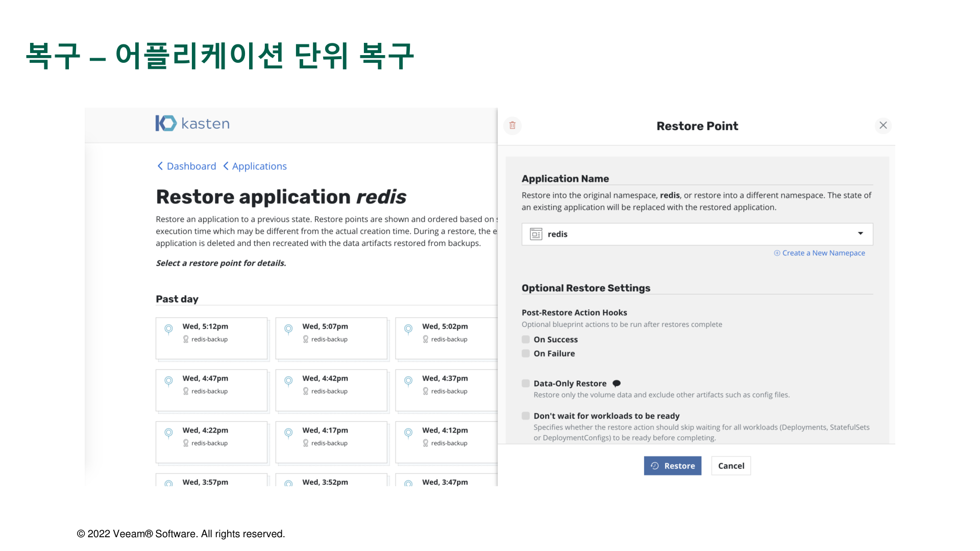This screenshot has width=980, height=551.
Task: Click the dropdown arrow in namespace selector
Action: coord(861,234)
